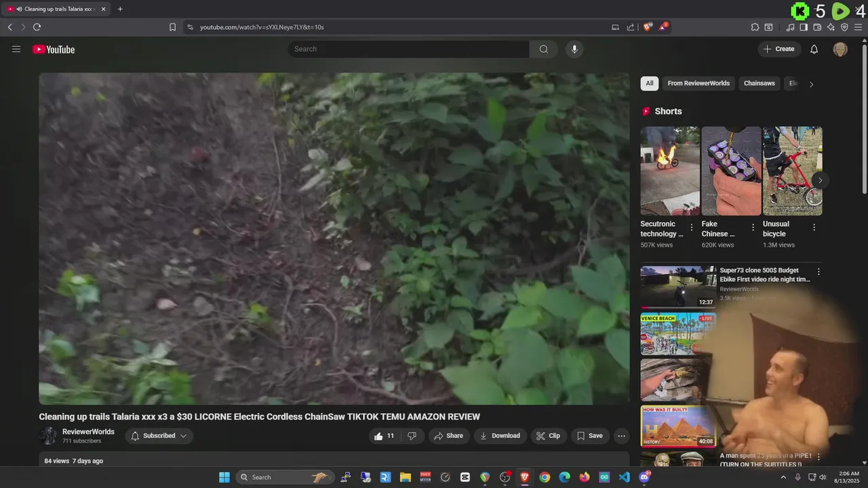Viewport: 868px width, 488px height.
Task: Open the Brave Wallet icon
Action: click(817, 27)
